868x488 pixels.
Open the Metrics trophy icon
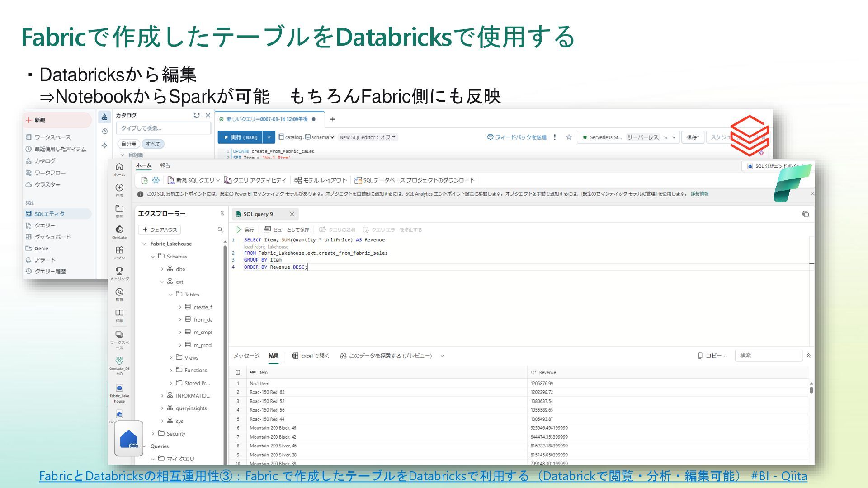point(119,272)
